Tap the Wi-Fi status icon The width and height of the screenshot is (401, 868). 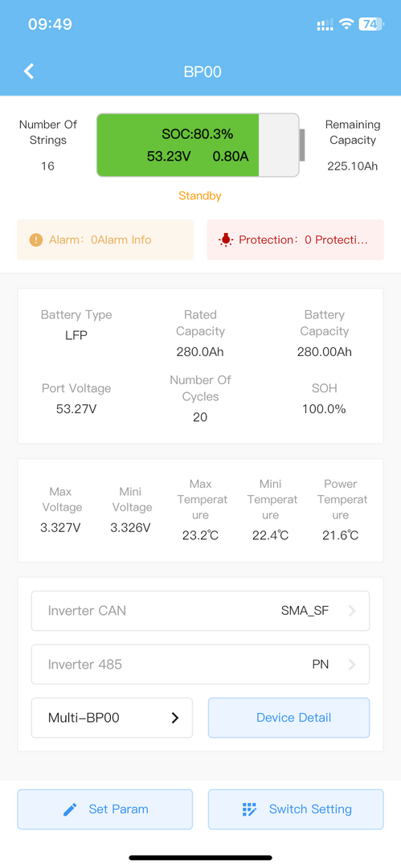346,24
